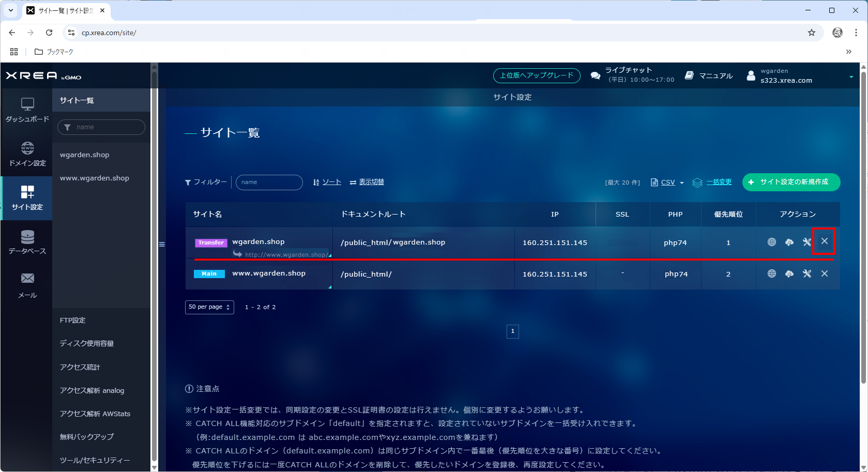868x472 pixels.
Task: Click the name search field under フィルター
Action: [x=269, y=182]
